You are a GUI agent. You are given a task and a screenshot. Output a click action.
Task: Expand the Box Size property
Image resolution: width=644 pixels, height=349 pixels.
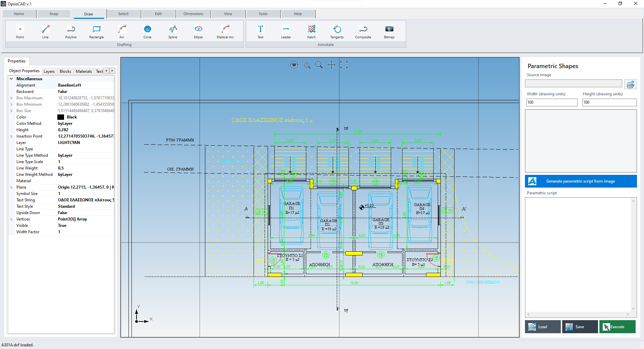tap(11, 111)
